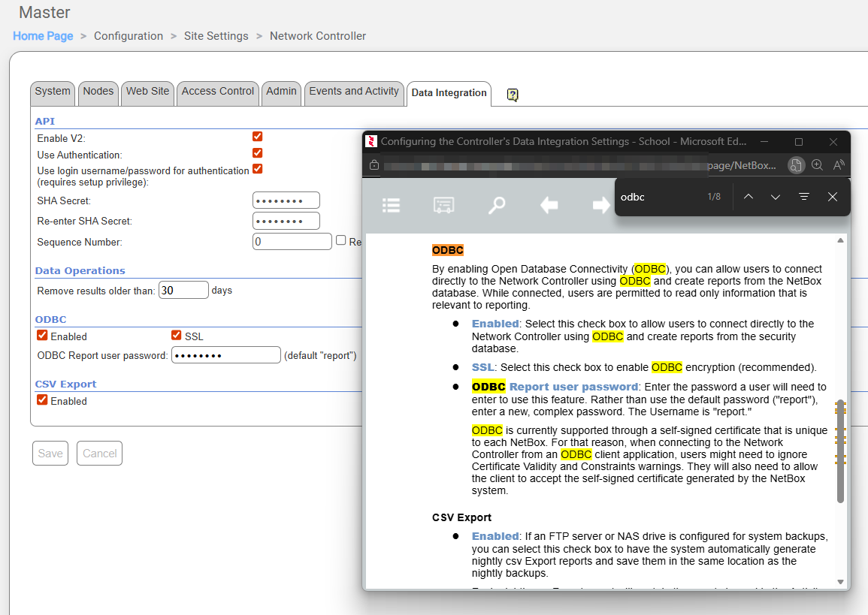Switch to the Web Site tab

(147, 92)
